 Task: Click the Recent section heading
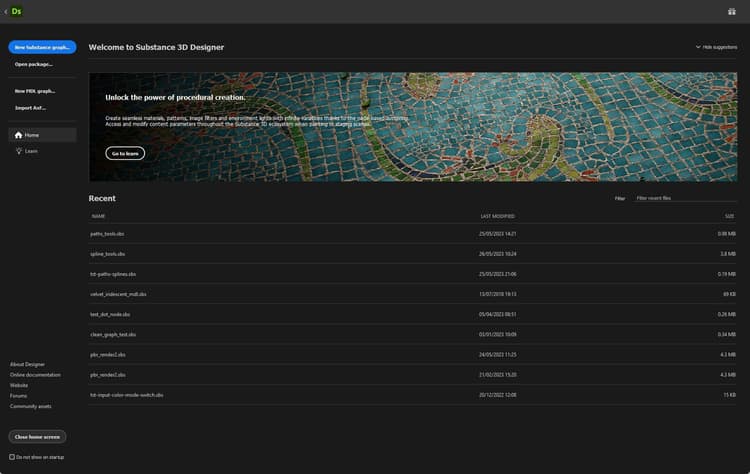tap(102, 198)
